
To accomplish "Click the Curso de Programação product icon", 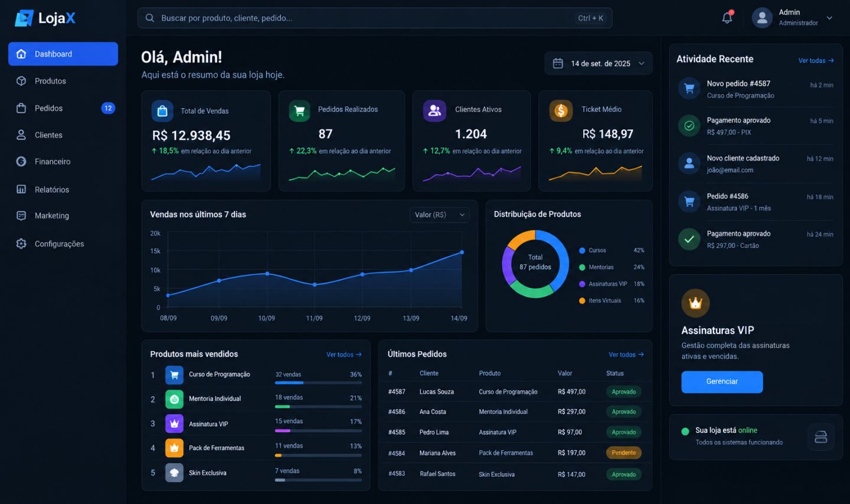I will [174, 375].
